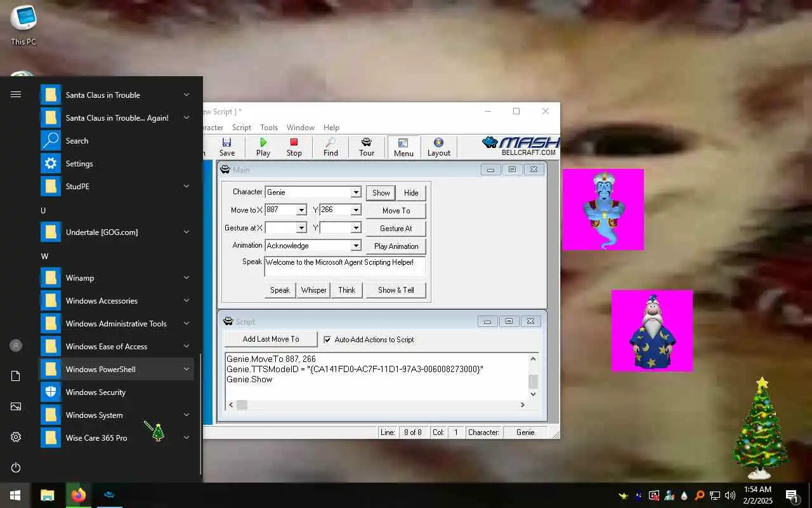Click the Move To button
Screen dimensions: 812x508
coord(396,210)
